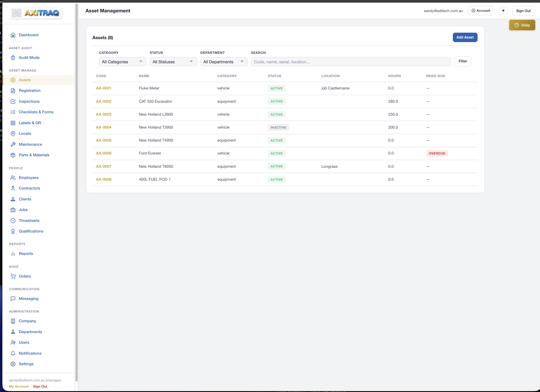Open asset AX-0008 code link
This screenshot has width=540, height=392.
click(x=104, y=180)
